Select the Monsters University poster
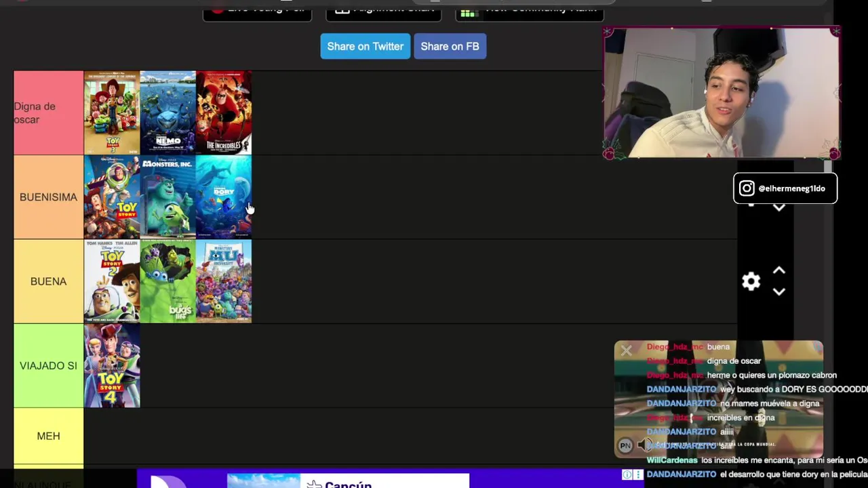This screenshot has width=868, height=488. [x=224, y=281]
